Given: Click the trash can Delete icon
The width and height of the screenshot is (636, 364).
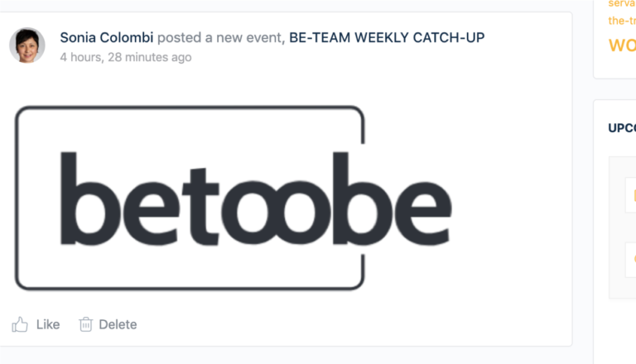Looking at the screenshot, I should point(85,324).
